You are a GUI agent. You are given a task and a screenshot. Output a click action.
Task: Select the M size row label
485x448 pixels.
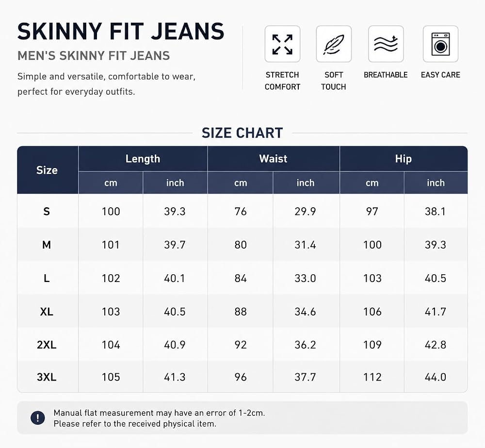[x=47, y=245]
